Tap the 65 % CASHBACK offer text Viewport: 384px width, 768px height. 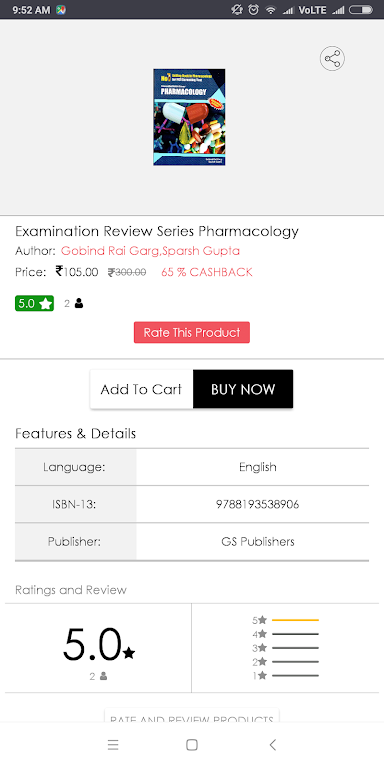207,272
